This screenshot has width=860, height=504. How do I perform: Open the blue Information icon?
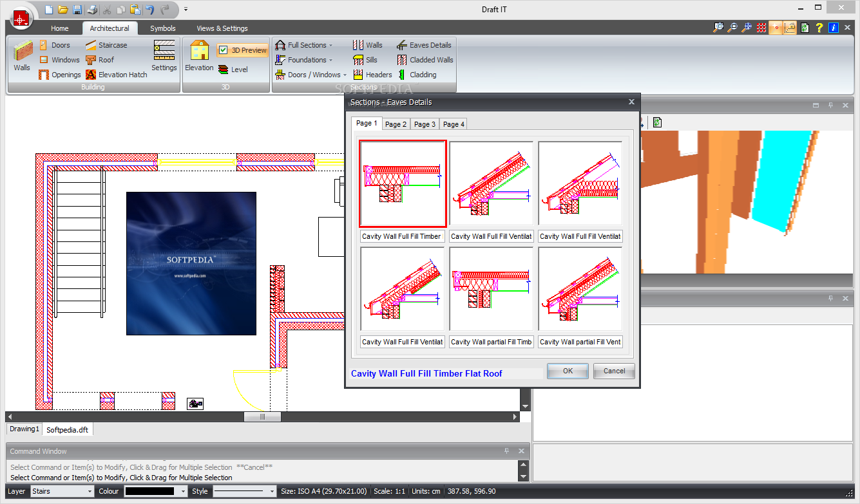pyautogui.click(x=834, y=28)
